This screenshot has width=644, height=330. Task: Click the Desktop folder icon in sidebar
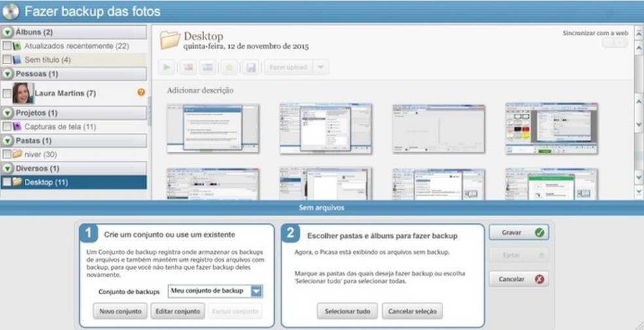(x=17, y=181)
